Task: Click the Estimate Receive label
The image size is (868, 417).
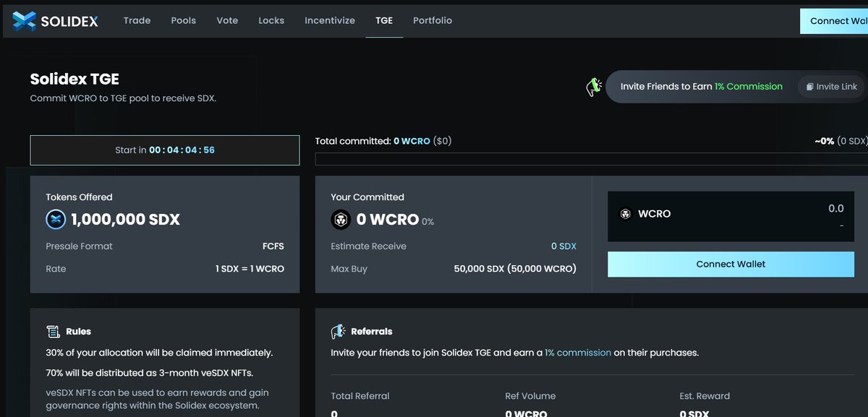Action: pos(369,246)
